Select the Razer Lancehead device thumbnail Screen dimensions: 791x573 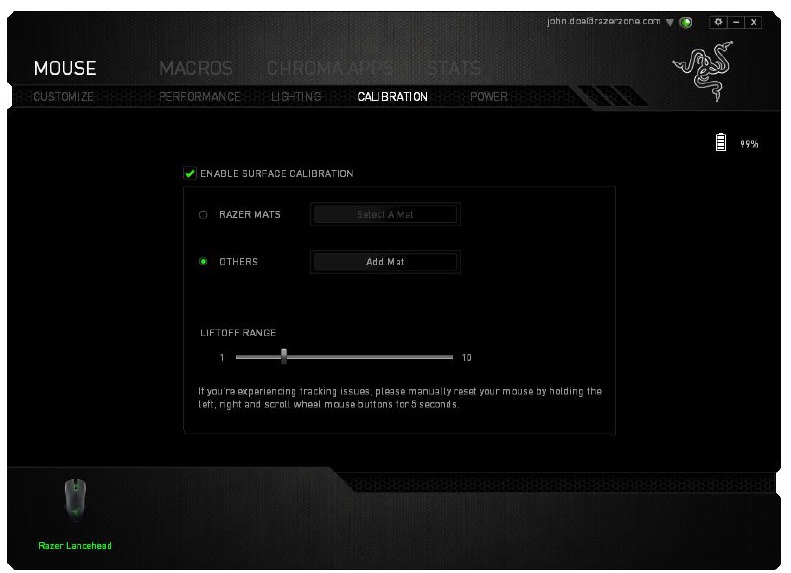coord(75,500)
